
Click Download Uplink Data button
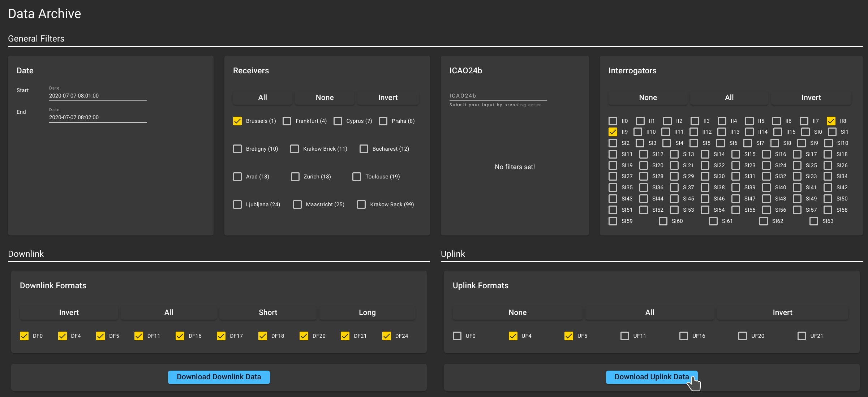click(652, 377)
